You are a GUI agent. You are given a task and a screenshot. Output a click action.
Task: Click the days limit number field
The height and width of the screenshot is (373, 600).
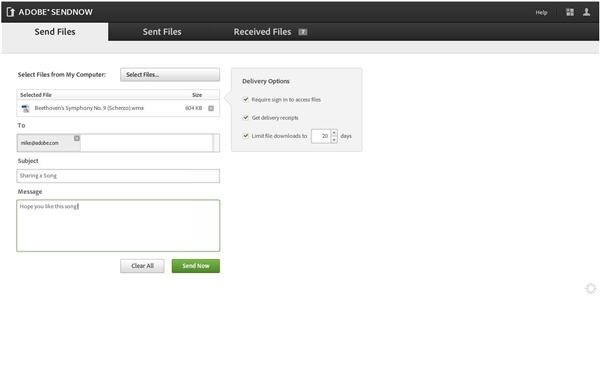321,136
